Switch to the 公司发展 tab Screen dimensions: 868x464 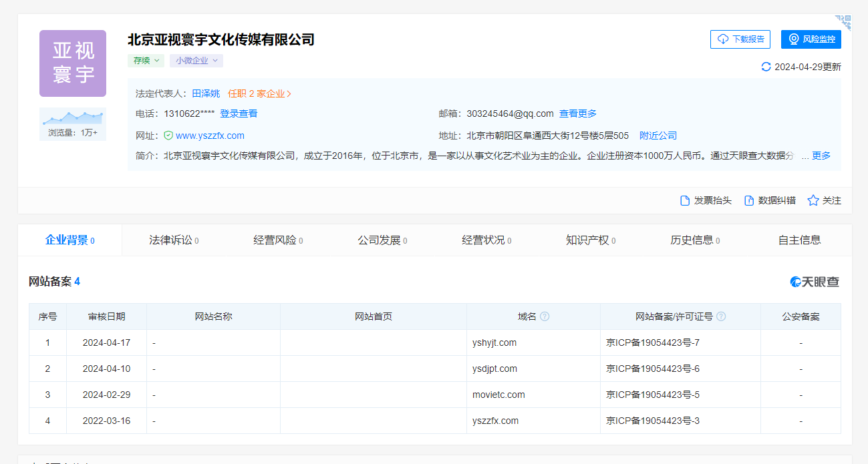[x=382, y=240]
